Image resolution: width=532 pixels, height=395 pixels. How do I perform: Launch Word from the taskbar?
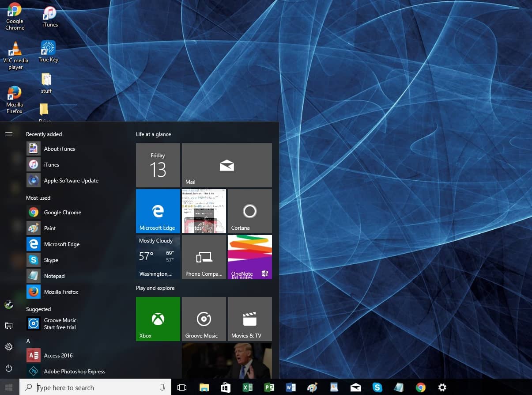291,387
